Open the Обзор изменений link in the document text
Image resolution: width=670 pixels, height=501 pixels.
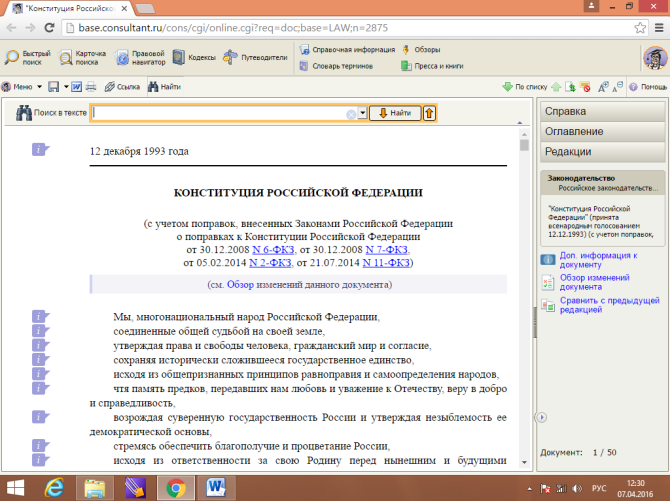(240, 285)
